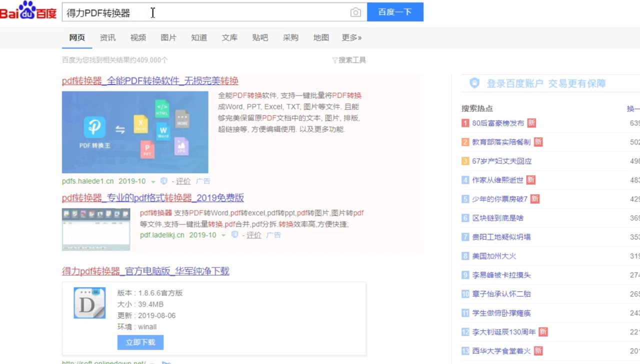Screen dimensions: 640x364
Task: Open hot search 80后富豪榜发布
Action: tap(498, 123)
